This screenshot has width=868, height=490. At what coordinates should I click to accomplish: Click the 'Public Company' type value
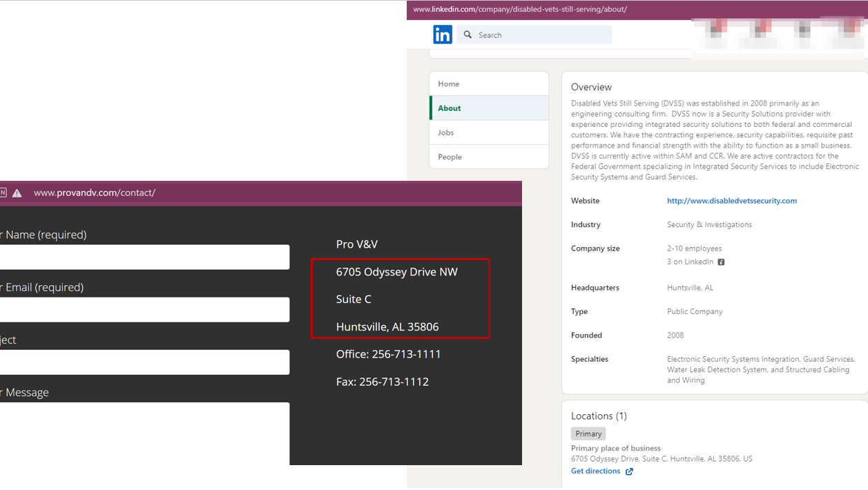695,311
